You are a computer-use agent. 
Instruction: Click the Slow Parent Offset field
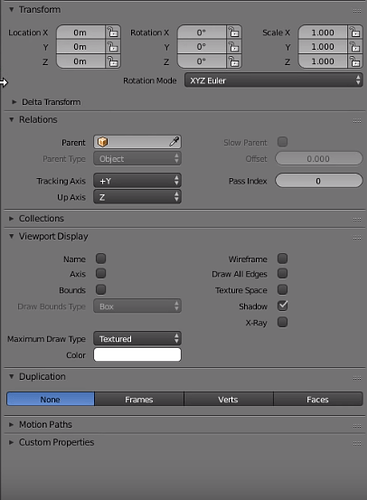[x=319, y=159]
